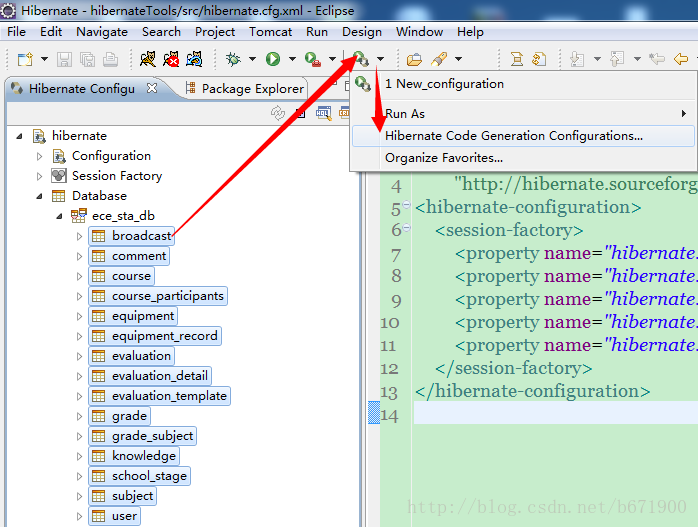Viewport: 698px width, 527px height.
Task: Select the school_stage table row
Action: pos(139,476)
